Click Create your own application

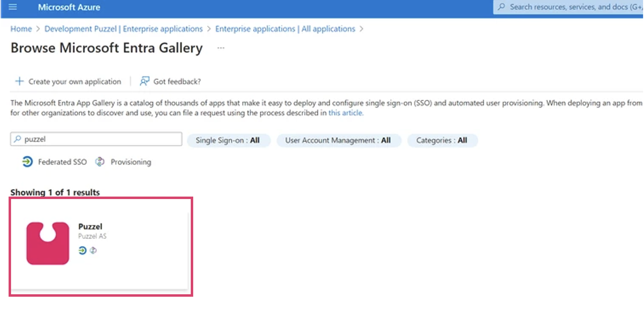click(75, 82)
